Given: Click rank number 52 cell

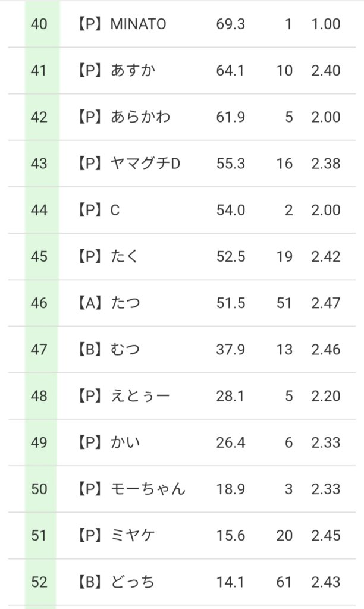Looking at the screenshot, I should 39,582.
